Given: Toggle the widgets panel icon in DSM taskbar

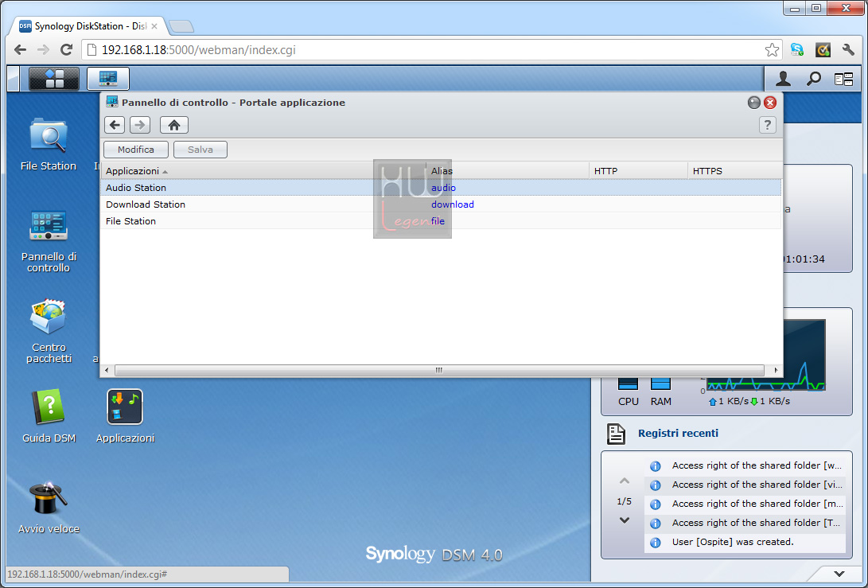Looking at the screenshot, I should point(843,80).
